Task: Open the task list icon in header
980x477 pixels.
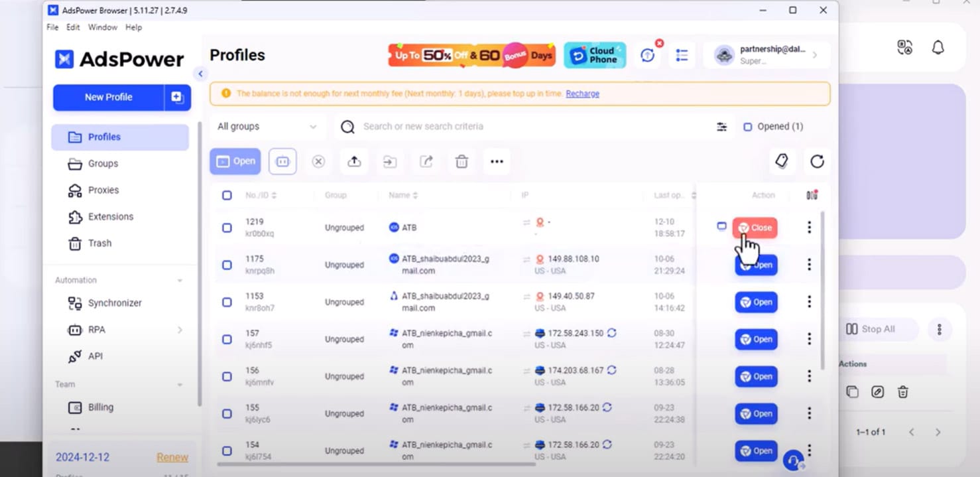Action: [x=682, y=55]
